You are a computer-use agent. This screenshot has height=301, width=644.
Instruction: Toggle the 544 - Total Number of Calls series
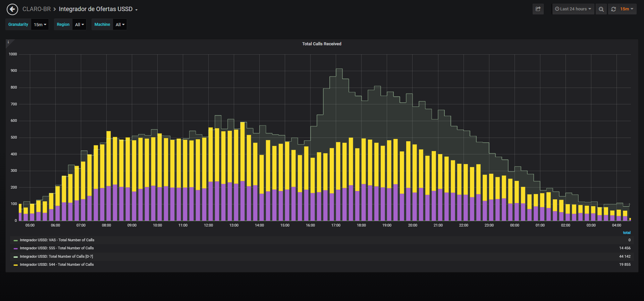pyautogui.click(x=57, y=265)
